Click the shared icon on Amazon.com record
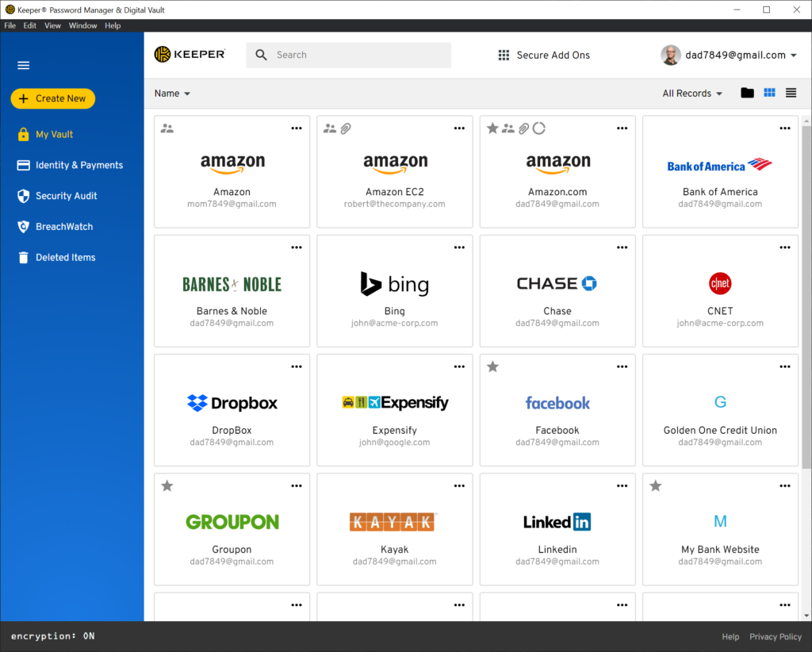Image resolution: width=812 pixels, height=652 pixels. (x=508, y=128)
